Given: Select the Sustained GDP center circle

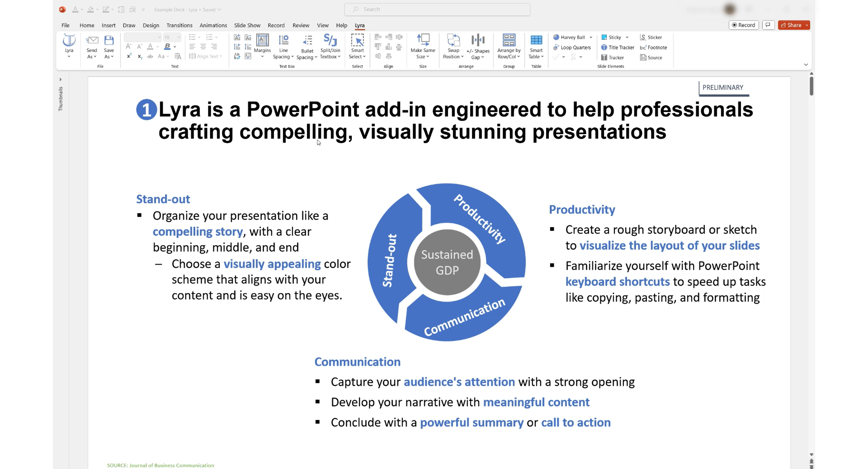Looking at the screenshot, I should tap(447, 262).
